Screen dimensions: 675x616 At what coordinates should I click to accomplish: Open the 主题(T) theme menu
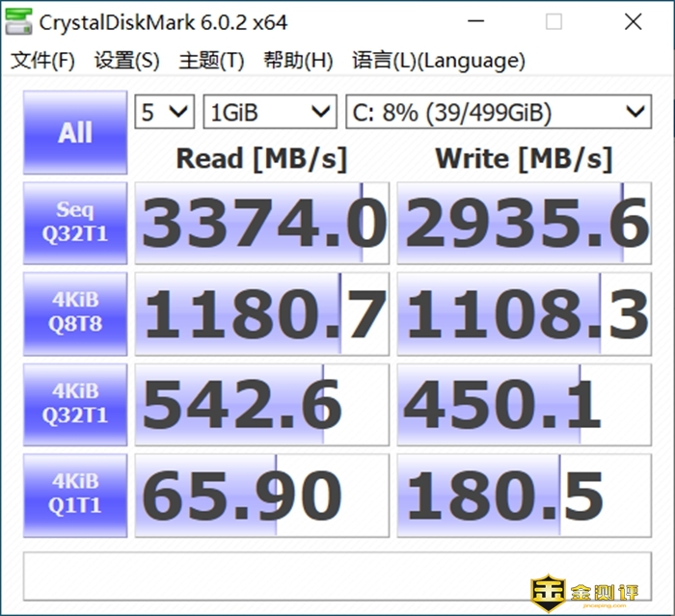[x=211, y=61]
